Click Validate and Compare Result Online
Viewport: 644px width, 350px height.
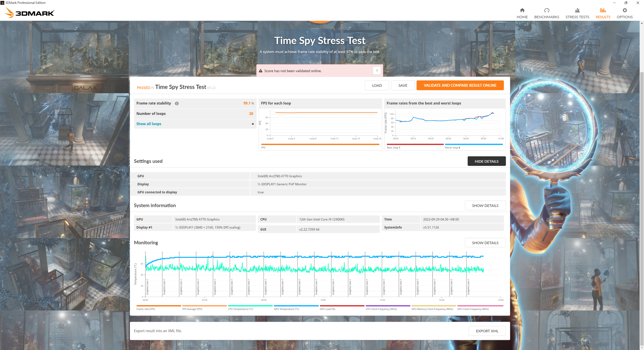(460, 85)
